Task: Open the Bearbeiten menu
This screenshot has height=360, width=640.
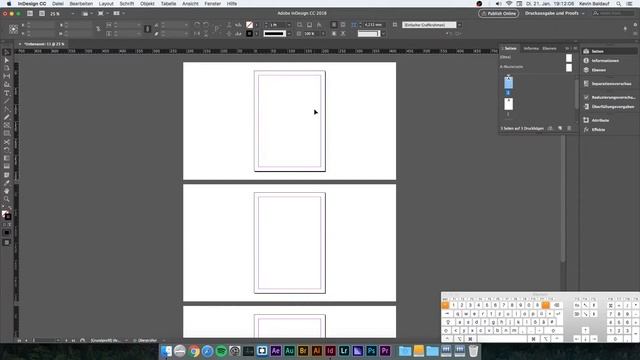Action: click(x=81, y=4)
